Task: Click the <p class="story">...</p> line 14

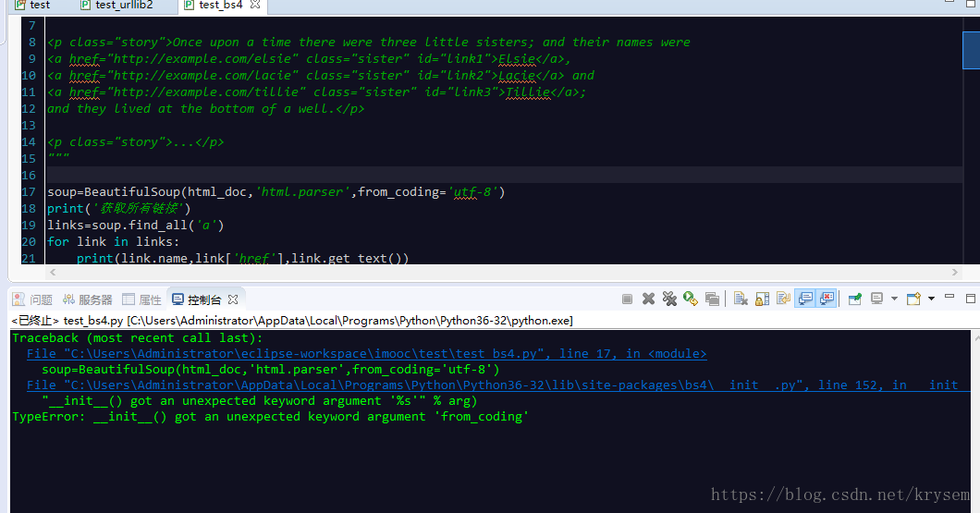Action: pyautogui.click(x=136, y=141)
